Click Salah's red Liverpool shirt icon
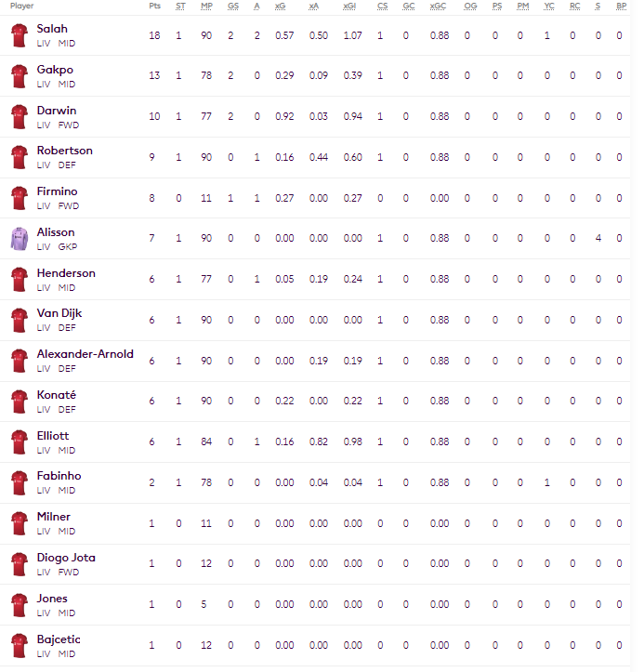 (x=19, y=35)
